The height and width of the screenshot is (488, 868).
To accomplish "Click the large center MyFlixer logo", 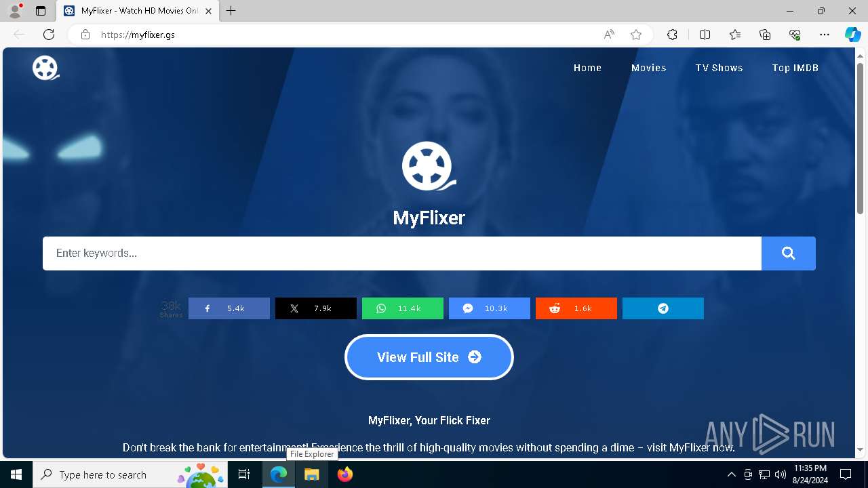I will click(429, 166).
